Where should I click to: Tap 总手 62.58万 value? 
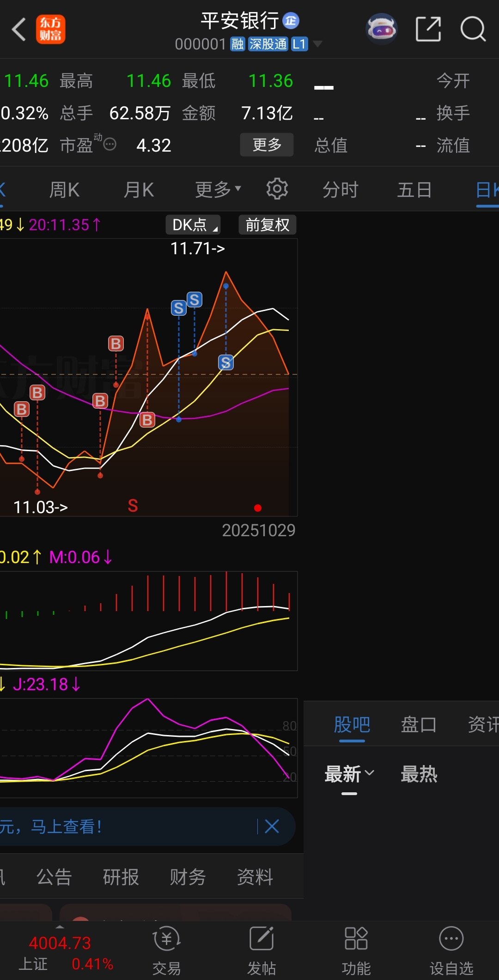click(x=140, y=113)
